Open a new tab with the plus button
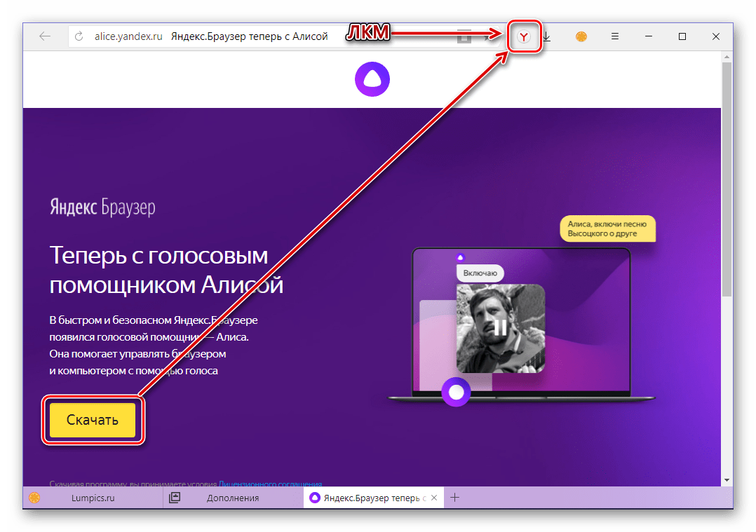Screen dimensions: 756x532 point(455,497)
